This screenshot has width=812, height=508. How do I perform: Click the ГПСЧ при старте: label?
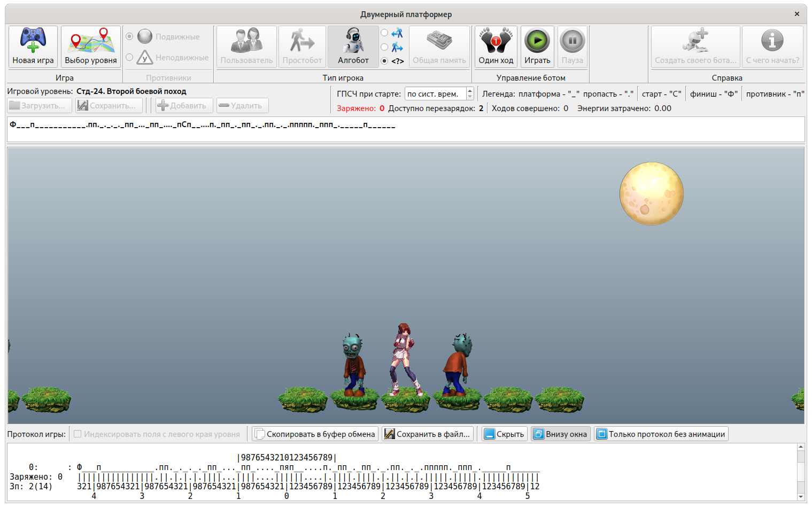[369, 94]
